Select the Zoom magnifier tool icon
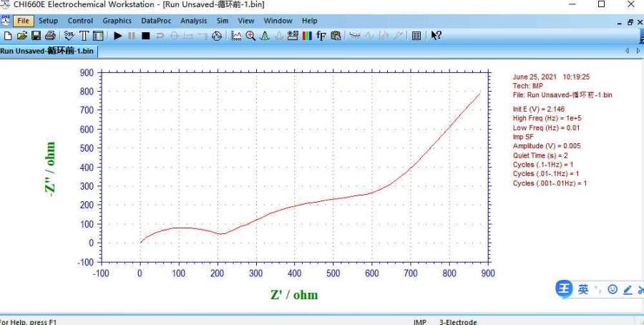This screenshot has height=325, width=644. [x=250, y=35]
